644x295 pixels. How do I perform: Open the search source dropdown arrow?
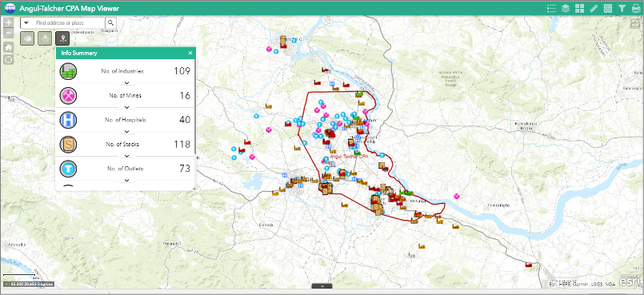tap(26, 23)
